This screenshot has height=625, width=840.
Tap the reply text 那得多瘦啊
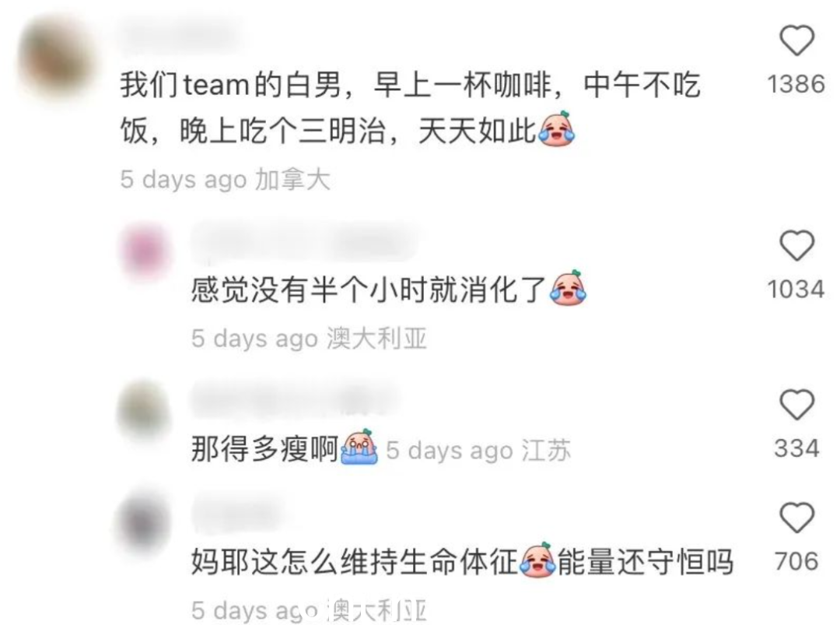(x=265, y=448)
